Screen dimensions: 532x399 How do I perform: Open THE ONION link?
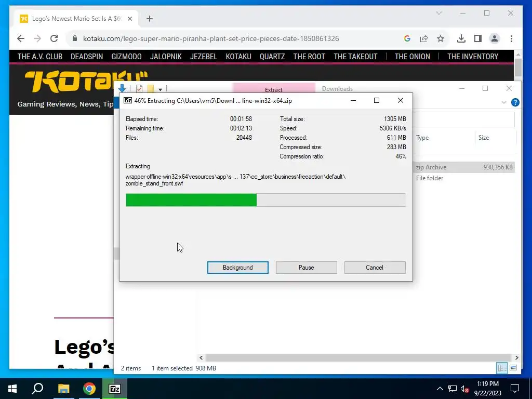[412, 56]
